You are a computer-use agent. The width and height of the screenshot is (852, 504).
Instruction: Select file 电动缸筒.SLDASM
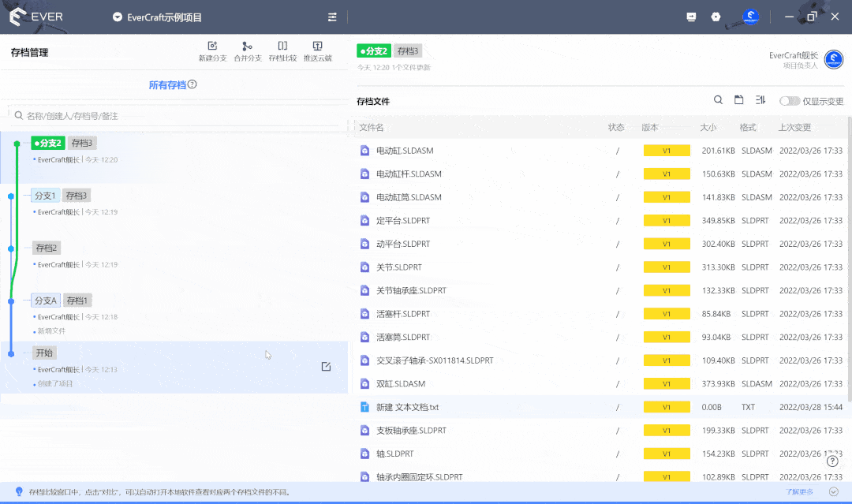click(x=600, y=197)
